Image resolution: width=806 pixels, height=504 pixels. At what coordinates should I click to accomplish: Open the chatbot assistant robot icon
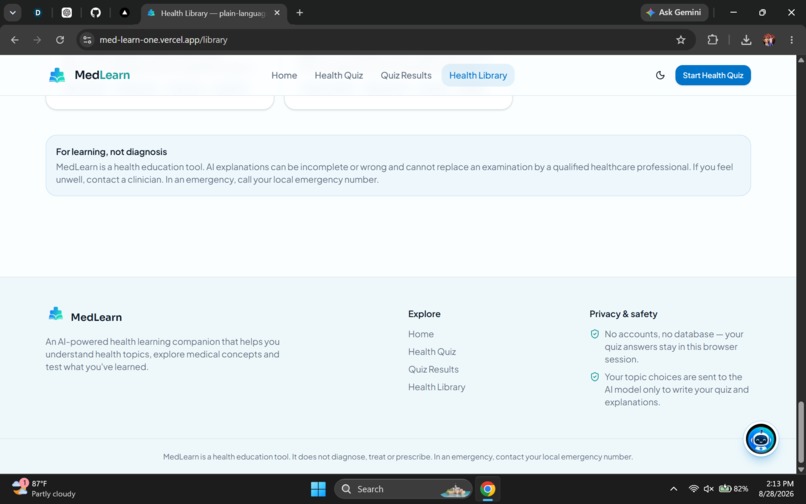click(761, 439)
